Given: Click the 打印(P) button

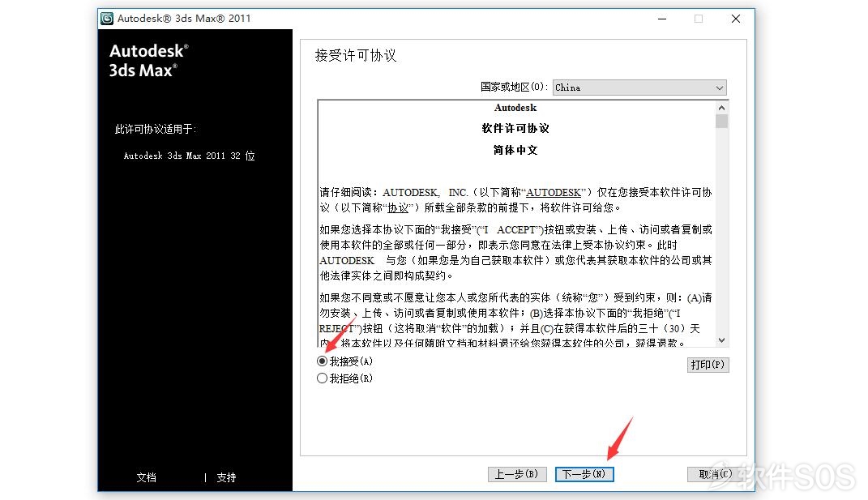Looking at the screenshot, I should click(708, 365).
